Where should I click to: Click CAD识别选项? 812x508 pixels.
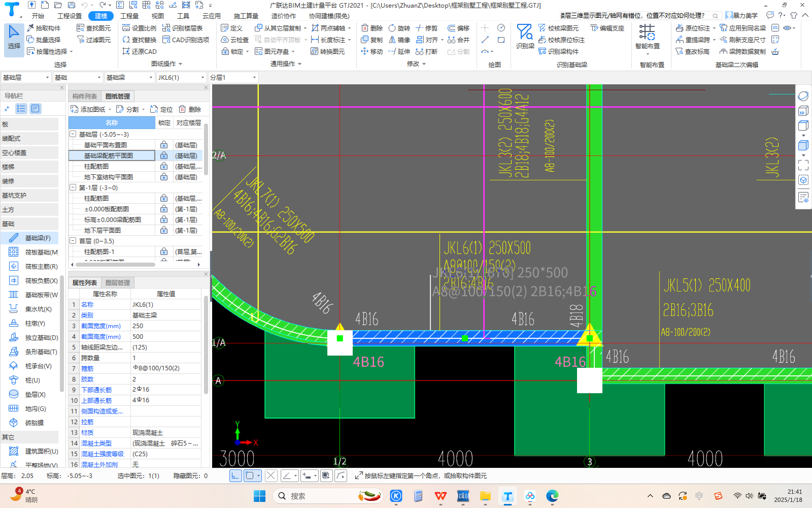(186, 40)
